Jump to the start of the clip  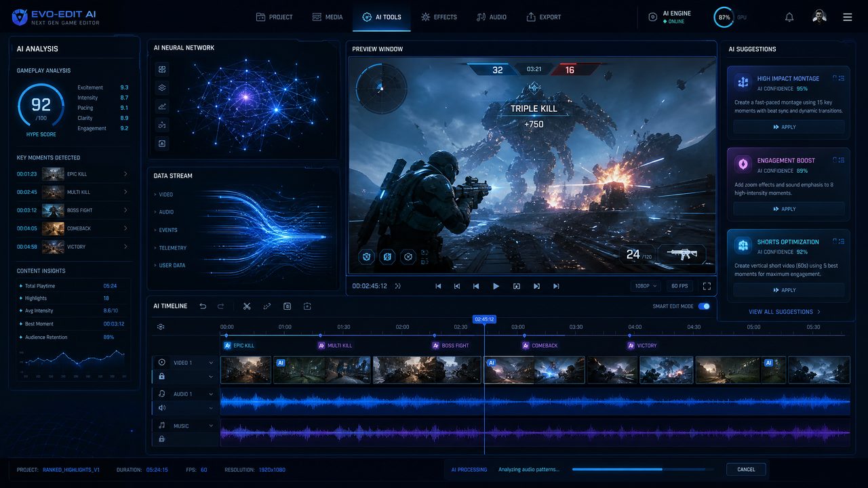[438, 286]
